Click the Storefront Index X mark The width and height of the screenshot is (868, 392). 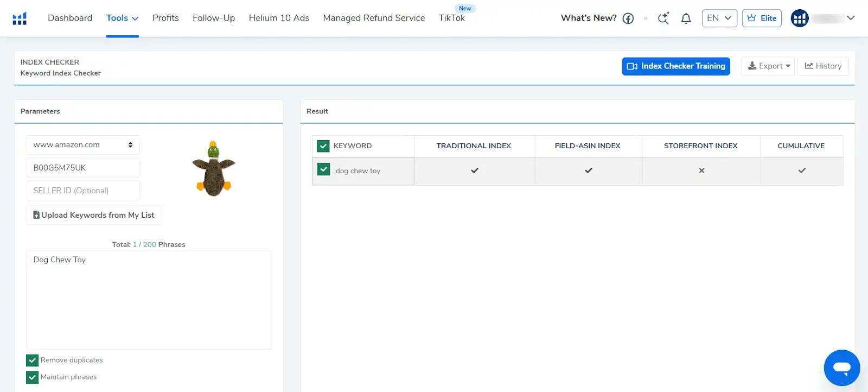(701, 170)
